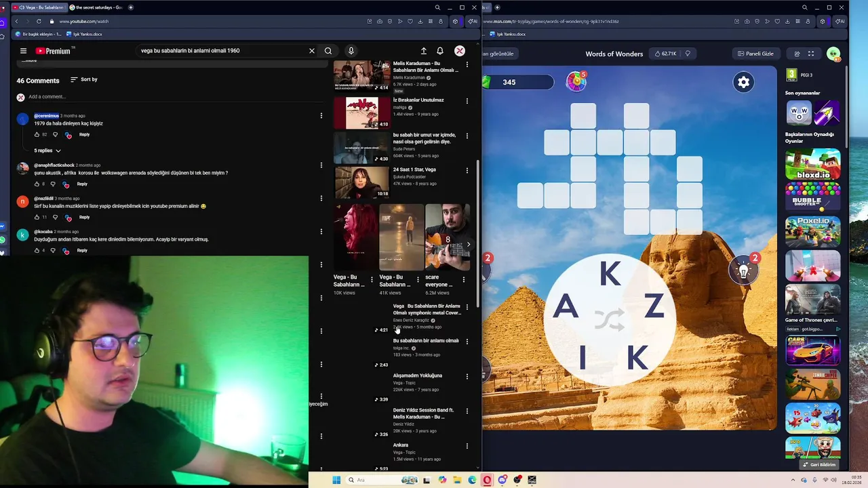Open YouTube account avatar menu
This screenshot has height=488, width=868.
pos(460,51)
